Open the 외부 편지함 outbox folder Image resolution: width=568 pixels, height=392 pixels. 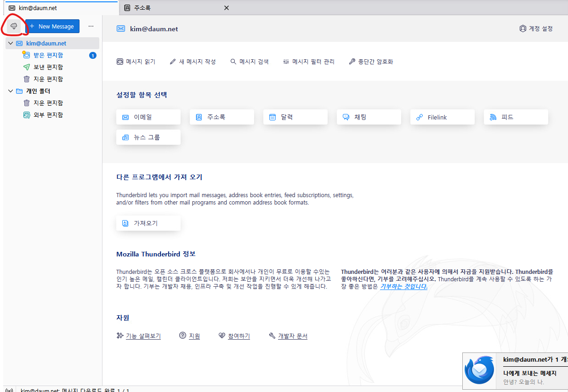pyautogui.click(x=52, y=115)
